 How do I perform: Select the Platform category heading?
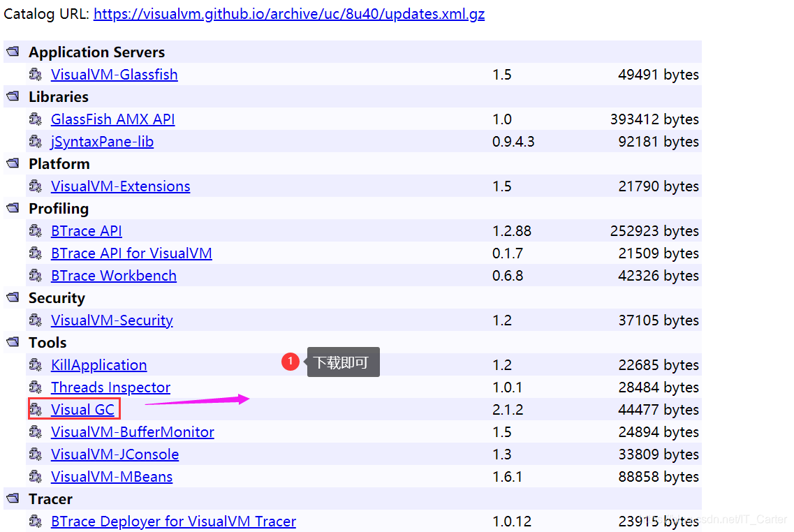59,164
